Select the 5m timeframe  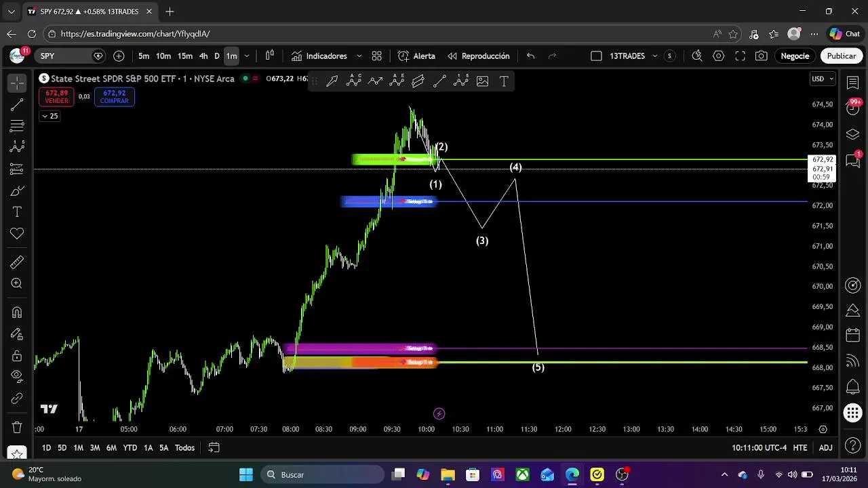(x=144, y=56)
